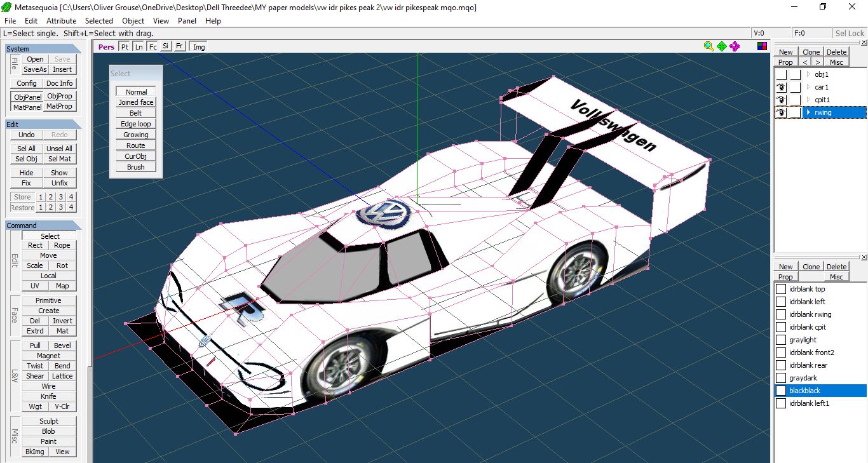Image resolution: width=868 pixels, height=463 pixels.
Task: Open the Panel menu
Action: (x=187, y=20)
